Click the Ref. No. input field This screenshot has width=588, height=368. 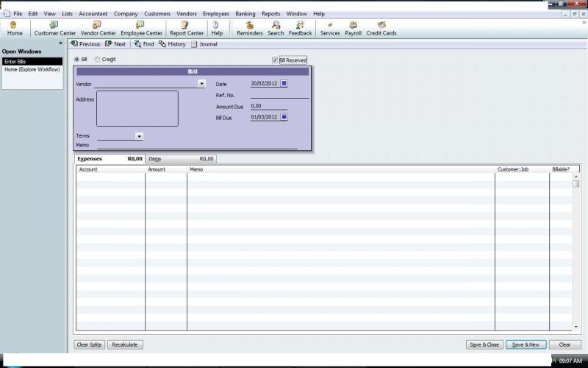[279, 95]
